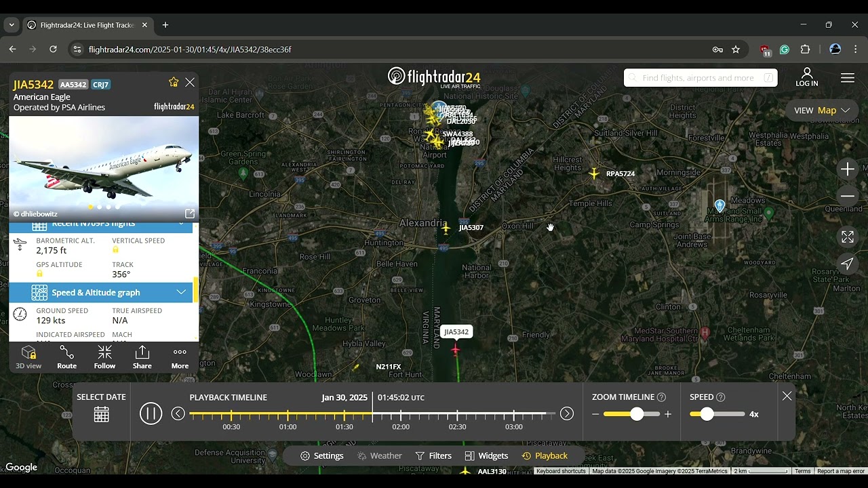The width and height of the screenshot is (868, 488).
Task: Close the JIA5342 flight details panel
Action: point(190,82)
